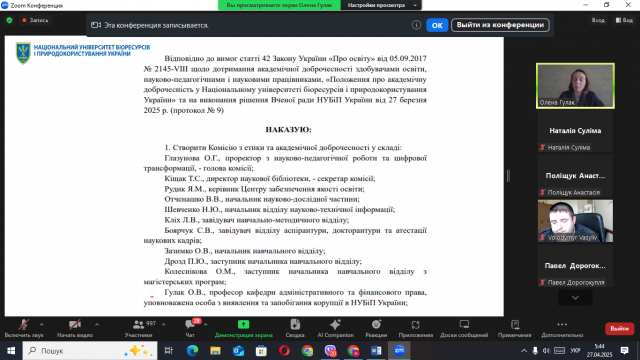Open Доски сообщений whiteboards
This screenshot has height=360, width=640.
tap(464, 329)
